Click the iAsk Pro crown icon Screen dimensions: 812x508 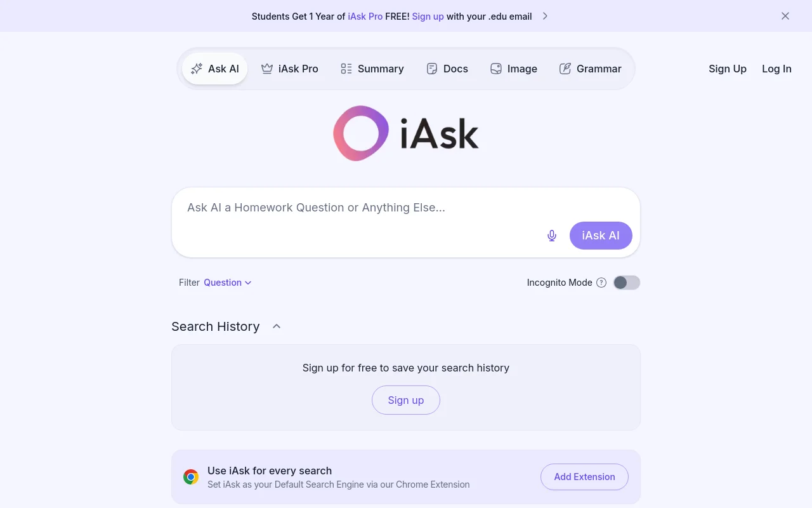coord(266,68)
